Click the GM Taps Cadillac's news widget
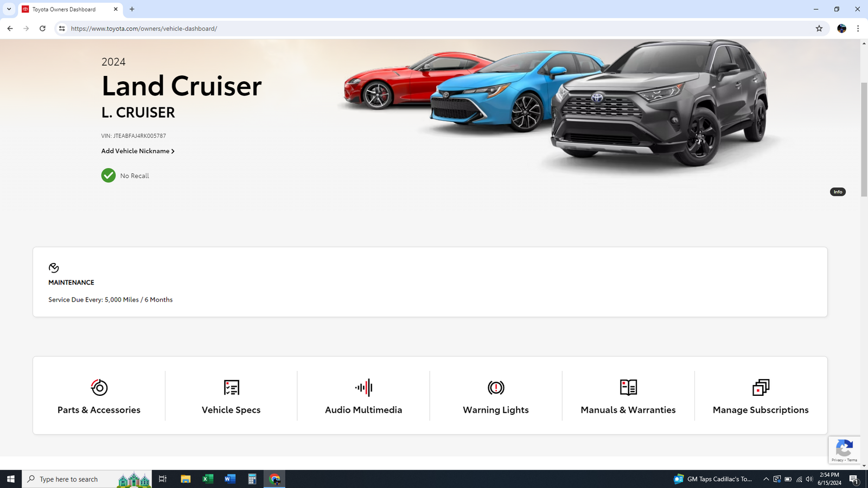The height and width of the screenshot is (488, 868). (713, 479)
